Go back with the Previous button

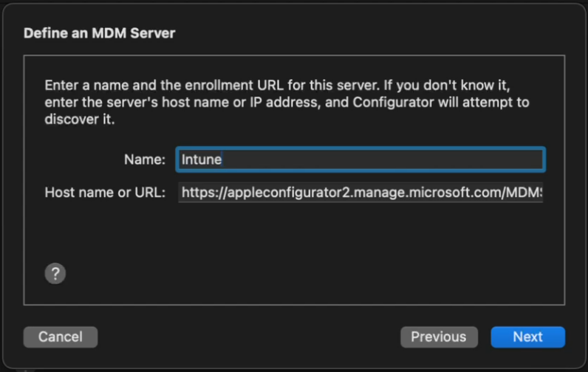(x=439, y=337)
